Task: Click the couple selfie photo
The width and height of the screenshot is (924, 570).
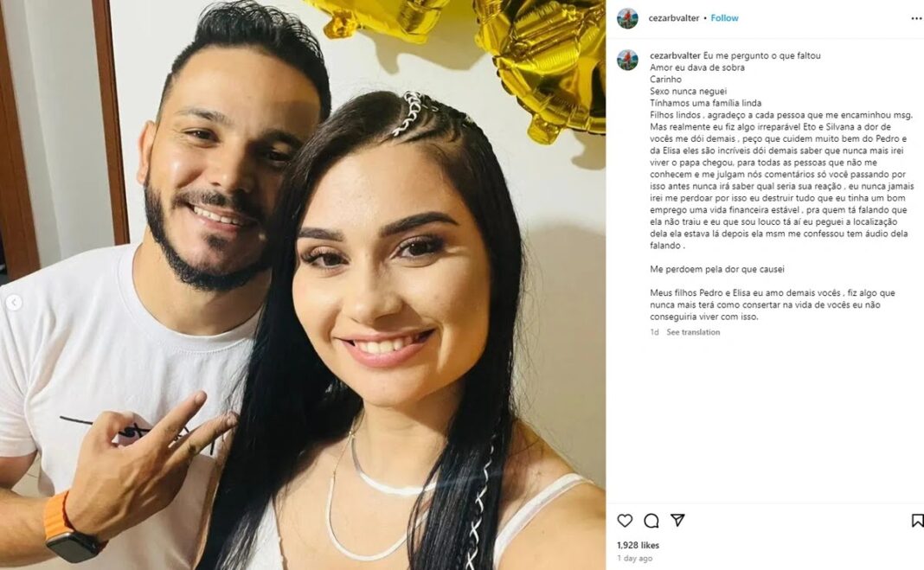Action: [x=303, y=285]
